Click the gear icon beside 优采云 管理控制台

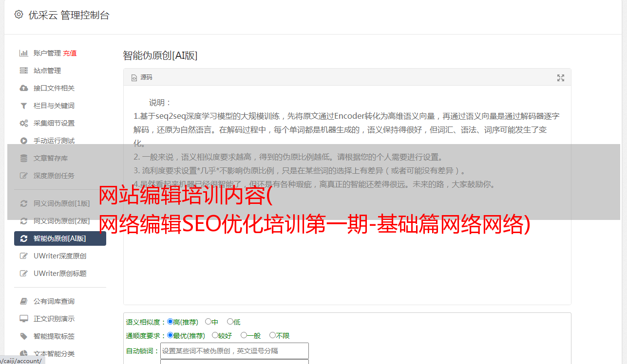19,15
